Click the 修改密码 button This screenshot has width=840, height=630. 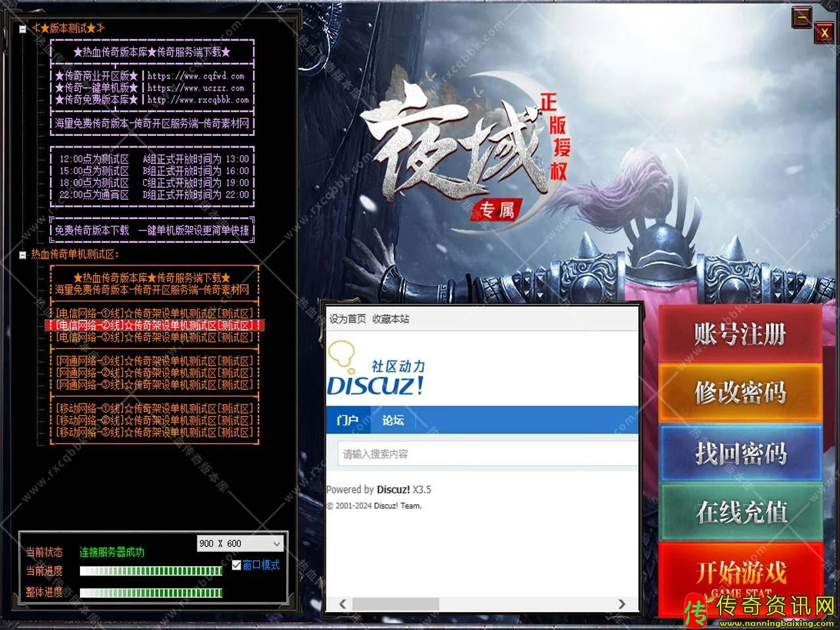(740, 392)
